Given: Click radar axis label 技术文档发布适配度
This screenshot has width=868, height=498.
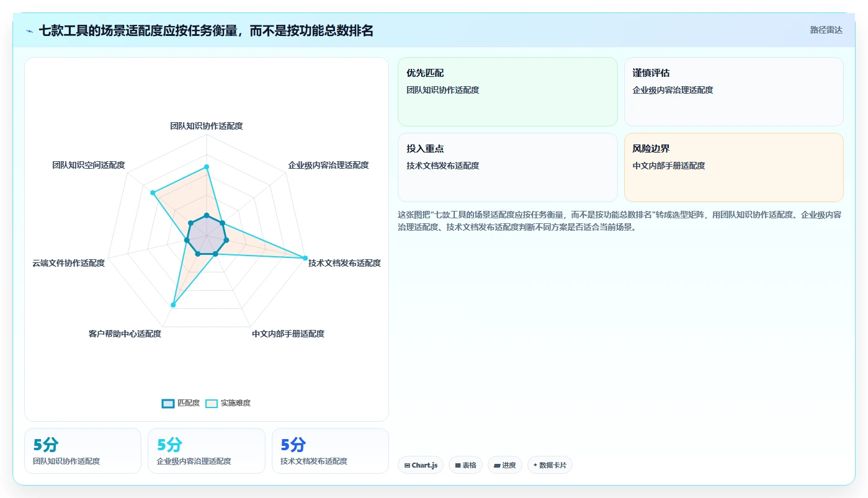Looking at the screenshot, I should [x=344, y=263].
